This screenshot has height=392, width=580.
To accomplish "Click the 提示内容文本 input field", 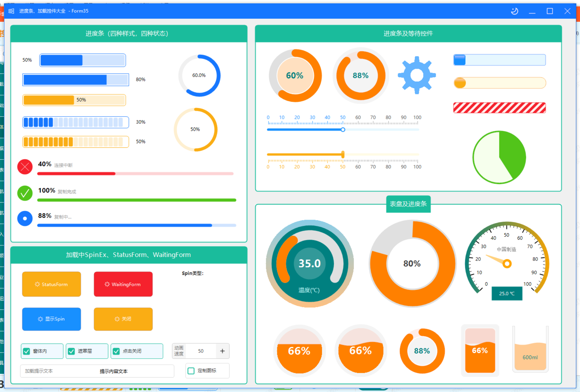I will click(x=97, y=371).
